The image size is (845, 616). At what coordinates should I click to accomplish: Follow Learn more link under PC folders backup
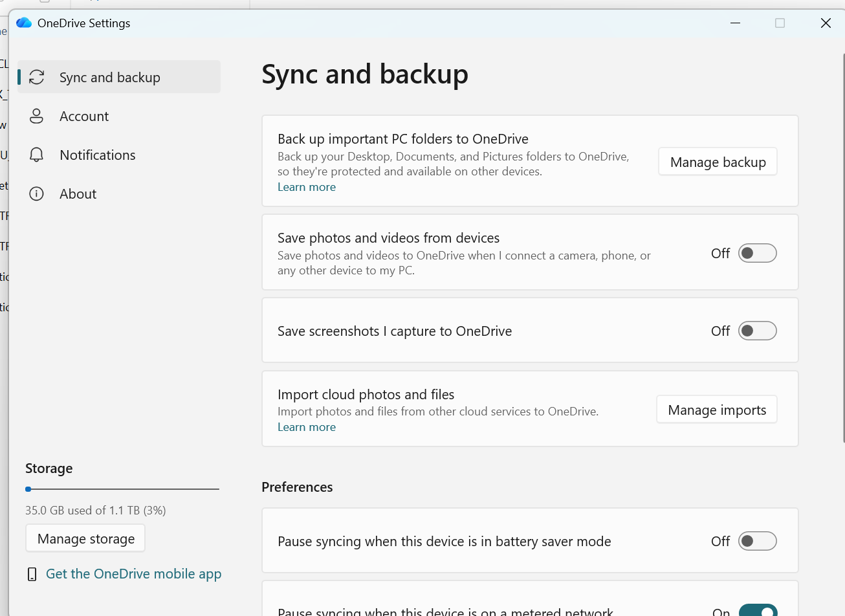[307, 187]
